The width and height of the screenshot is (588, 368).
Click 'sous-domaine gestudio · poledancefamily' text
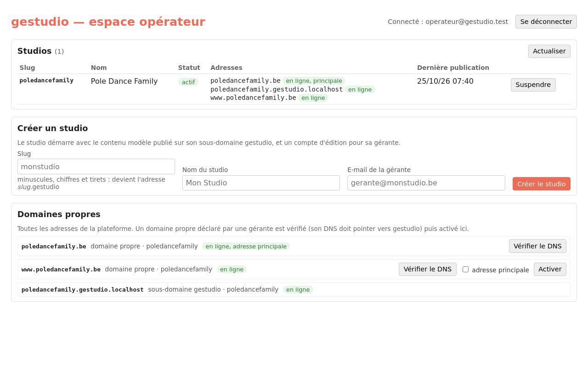pyautogui.click(x=213, y=289)
